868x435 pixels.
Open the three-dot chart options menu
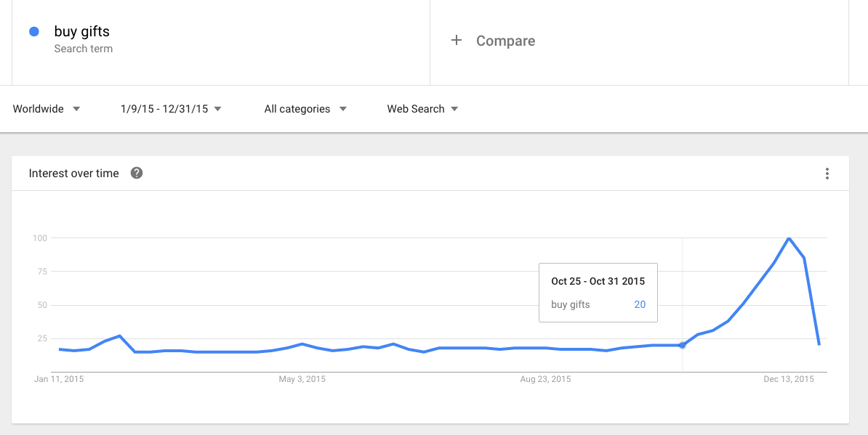[x=827, y=174]
